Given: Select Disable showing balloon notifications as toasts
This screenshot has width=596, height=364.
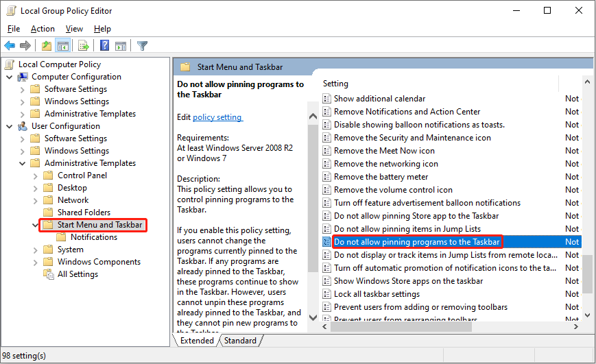Looking at the screenshot, I should click(419, 125).
